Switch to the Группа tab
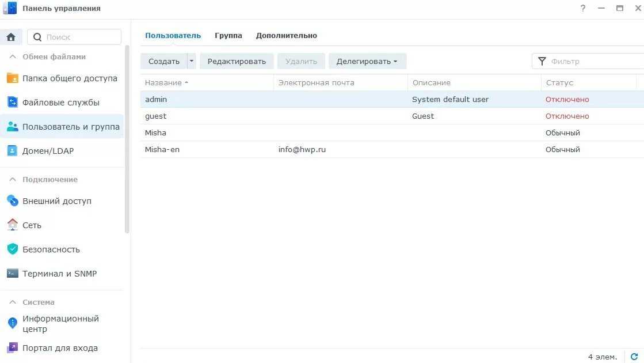 pyautogui.click(x=228, y=36)
